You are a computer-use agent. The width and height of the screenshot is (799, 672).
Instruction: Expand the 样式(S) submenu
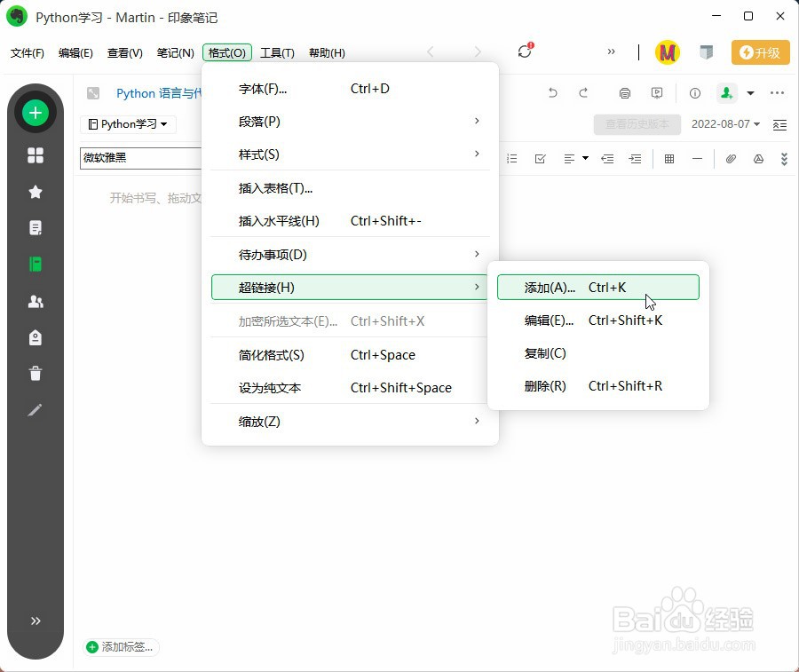pos(350,154)
